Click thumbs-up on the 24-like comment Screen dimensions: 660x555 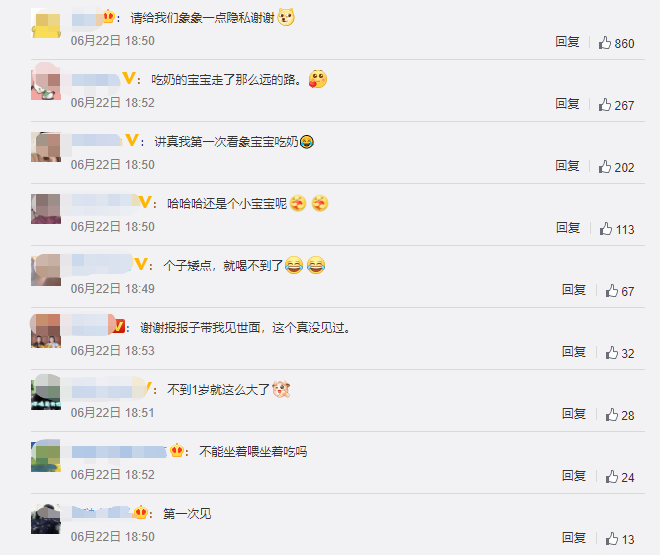[612, 476]
